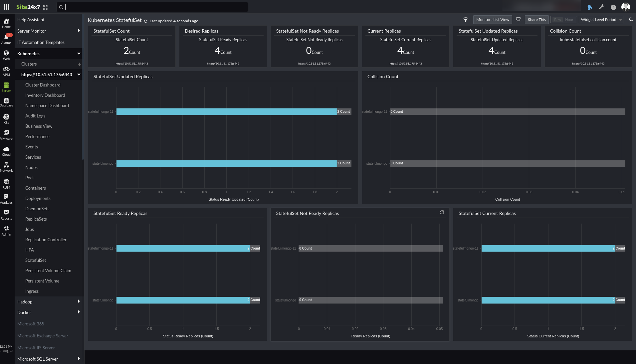Open the Widget Level Period dropdown
The width and height of the screenshot is (636, 364).
coord(600,20)
